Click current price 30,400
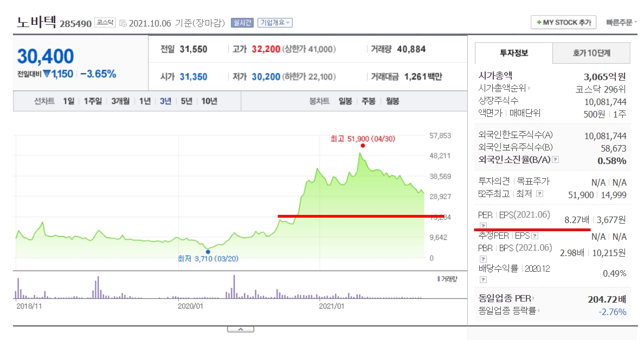The height and width of the screenshot is (340, 644). pyautogui.click(x=45, y=57)
